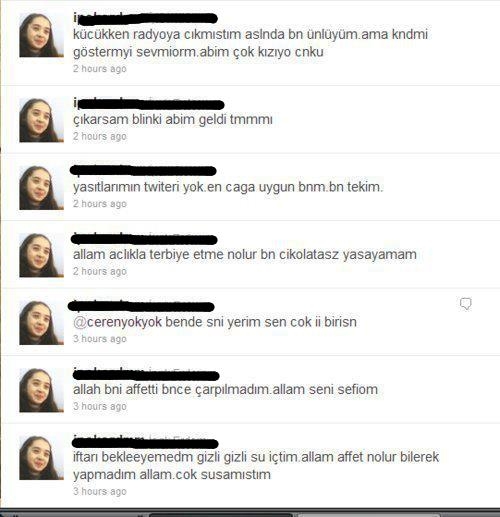This screenshot has height=517, width=500.
Task: Click avatar next to the @cerenyokyok reply
Action: tap(41, 323)
